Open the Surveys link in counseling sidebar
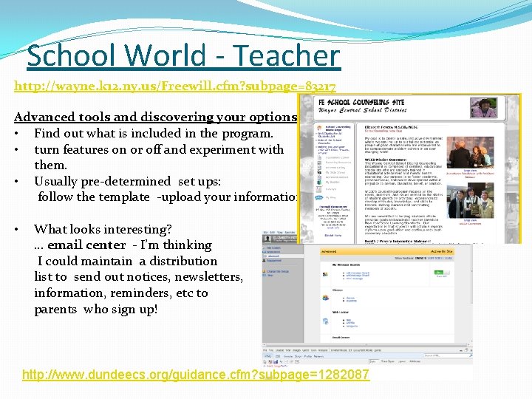532x399 pixels. [331, 189]
